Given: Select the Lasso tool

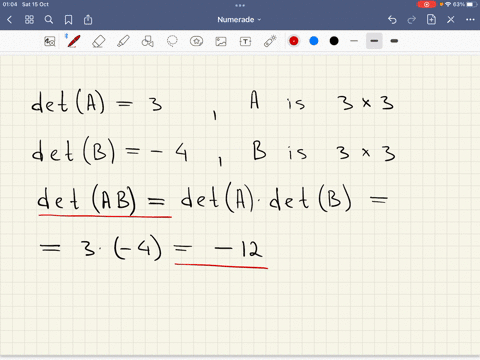Looking at the screenshot, I should [172, 41].
